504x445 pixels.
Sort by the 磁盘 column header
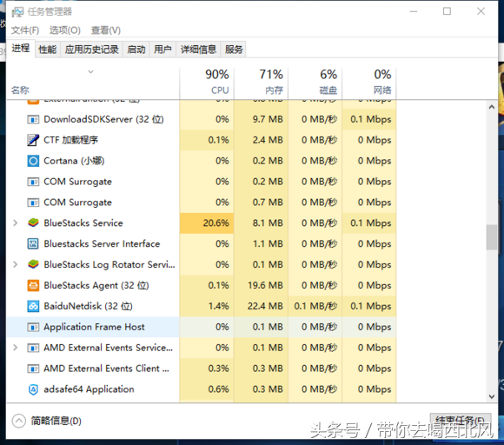click(x=315, y=83)
